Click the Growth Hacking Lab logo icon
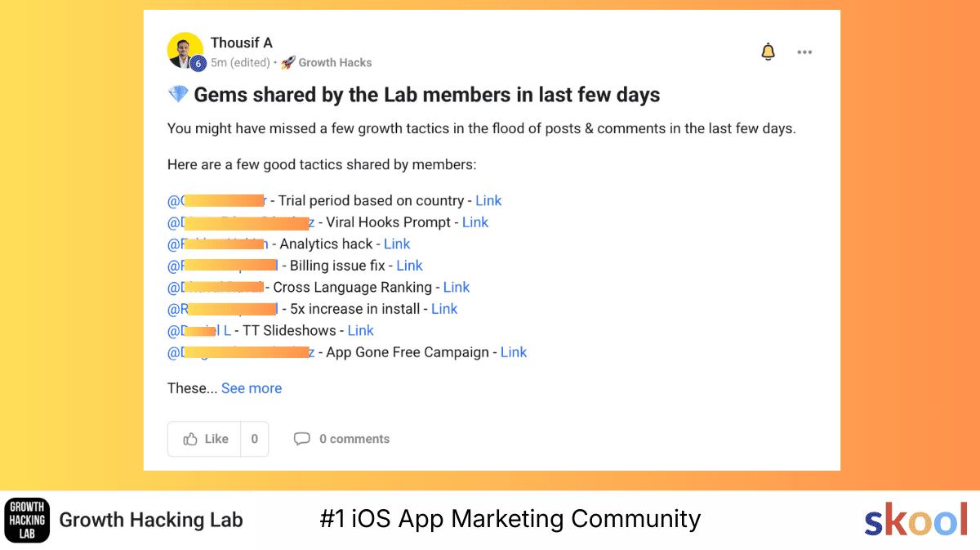980x550 pixels. 27,520
